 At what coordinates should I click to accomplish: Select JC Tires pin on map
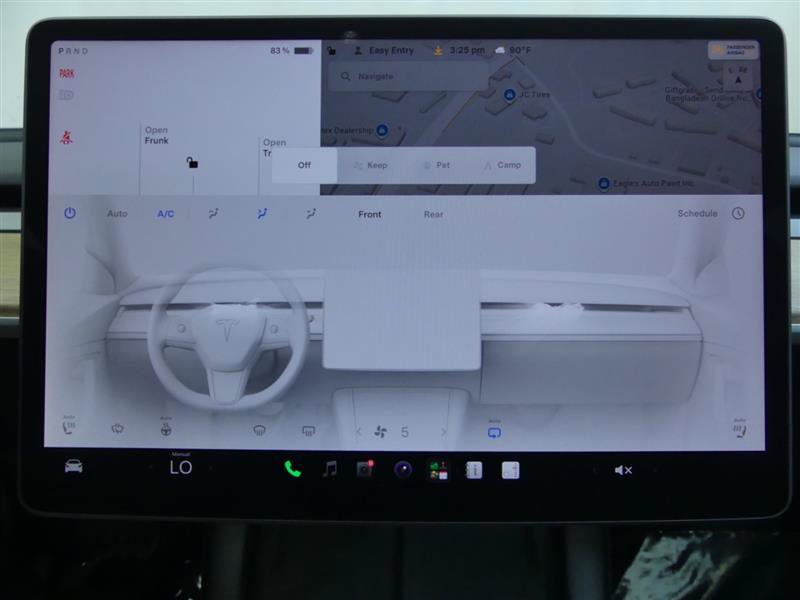click(509, 94)
